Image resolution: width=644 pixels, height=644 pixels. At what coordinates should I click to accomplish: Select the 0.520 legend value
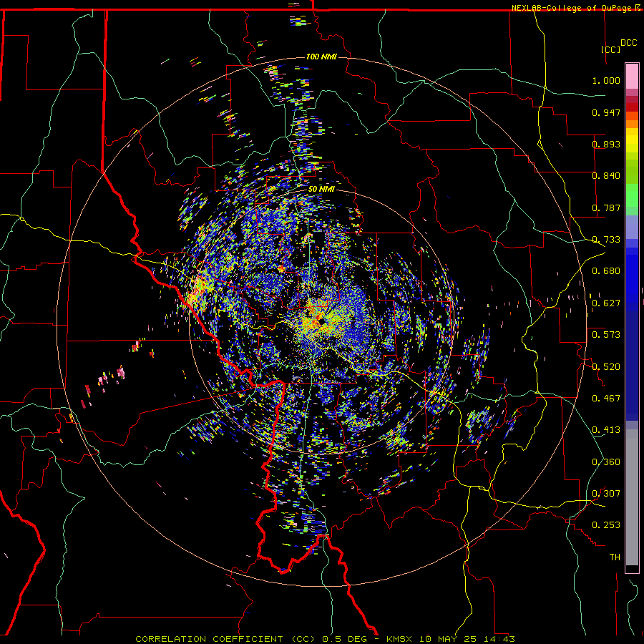606,366
